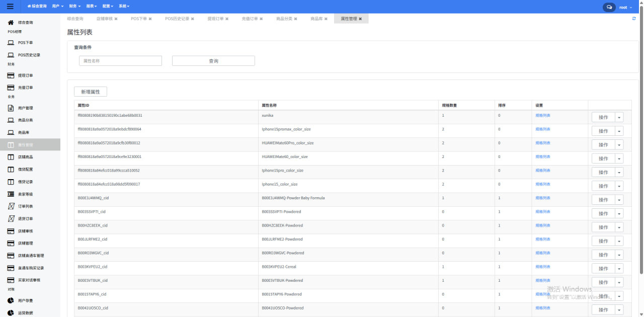
Task: Click the 新增属性 button
Action: [x=91, y=92]
